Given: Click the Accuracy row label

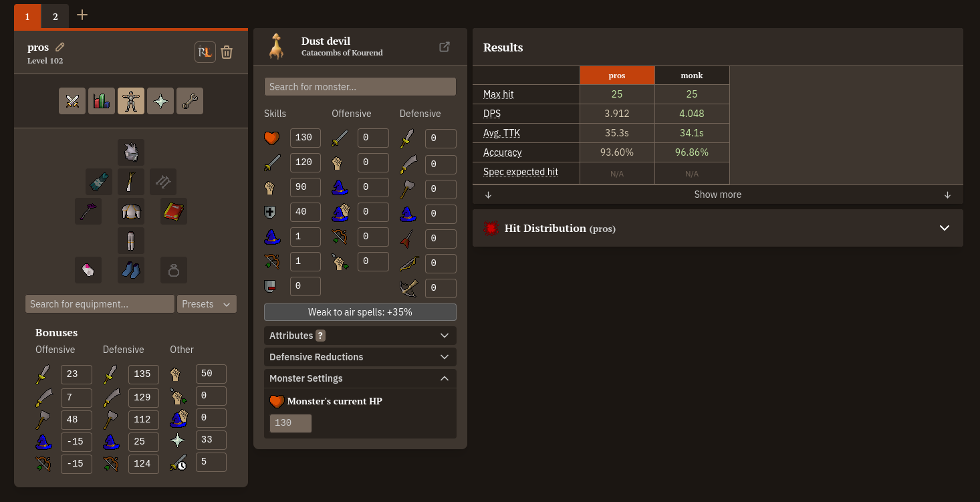Looking at the screenshot, I should [x=503, y=152].
